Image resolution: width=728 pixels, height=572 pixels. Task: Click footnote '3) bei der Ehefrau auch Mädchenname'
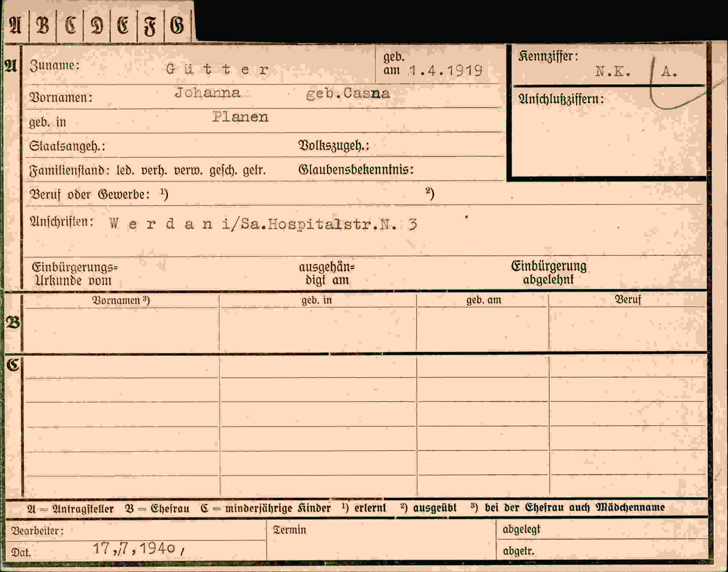click(x=568, y=507)
